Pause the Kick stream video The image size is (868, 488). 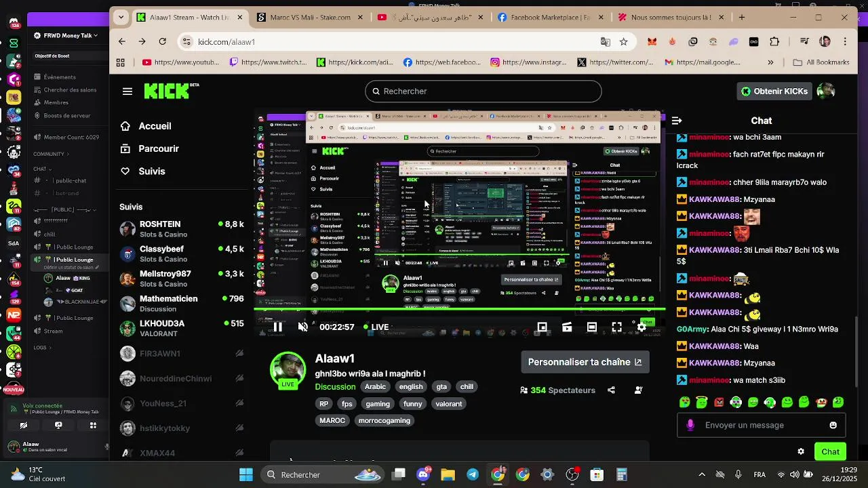click(x=278, y=327)
